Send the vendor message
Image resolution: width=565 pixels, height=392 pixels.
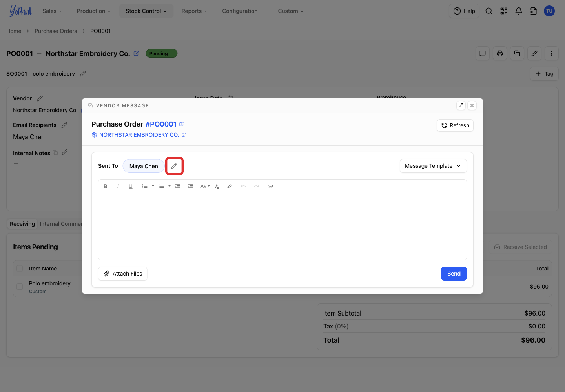[x=454, y=274]
